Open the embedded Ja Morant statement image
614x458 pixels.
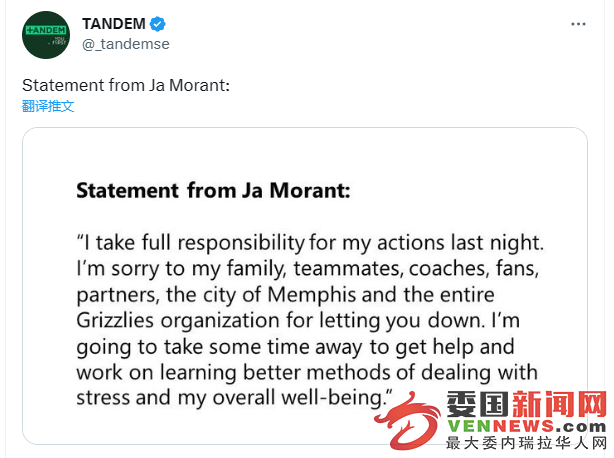pos(305,286)
